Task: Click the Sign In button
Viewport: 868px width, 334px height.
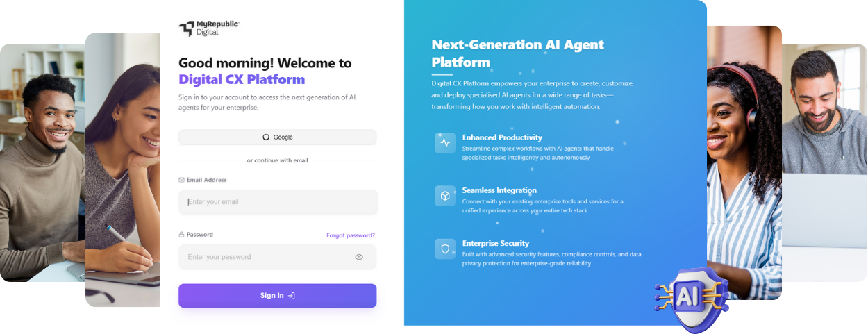Action: [278, 296]
